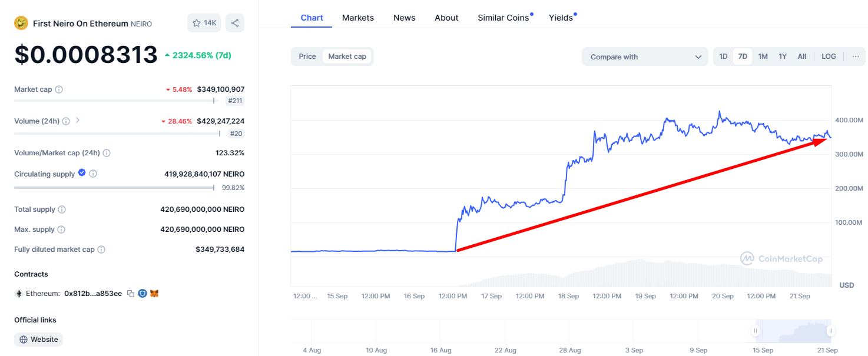Select the 1Y chart range button

point(783,56)
